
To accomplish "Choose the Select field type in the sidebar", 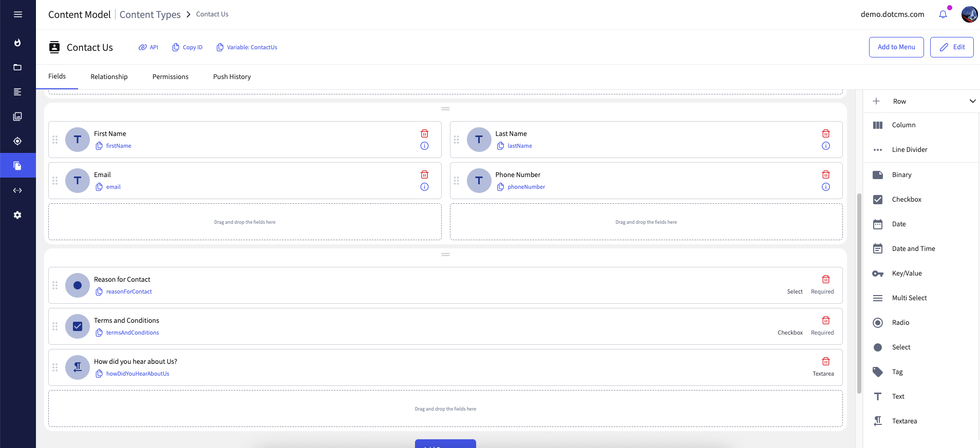I will [901, 347].
